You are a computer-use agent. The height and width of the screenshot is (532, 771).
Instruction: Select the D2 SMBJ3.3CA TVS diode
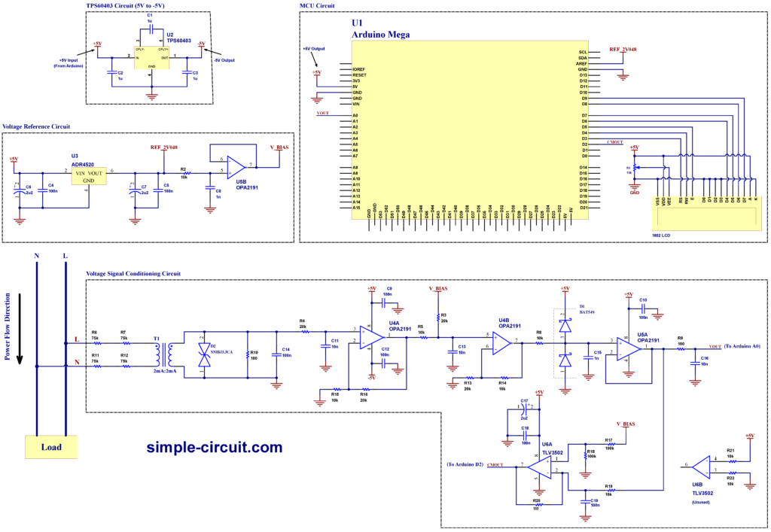coord(203,354)
